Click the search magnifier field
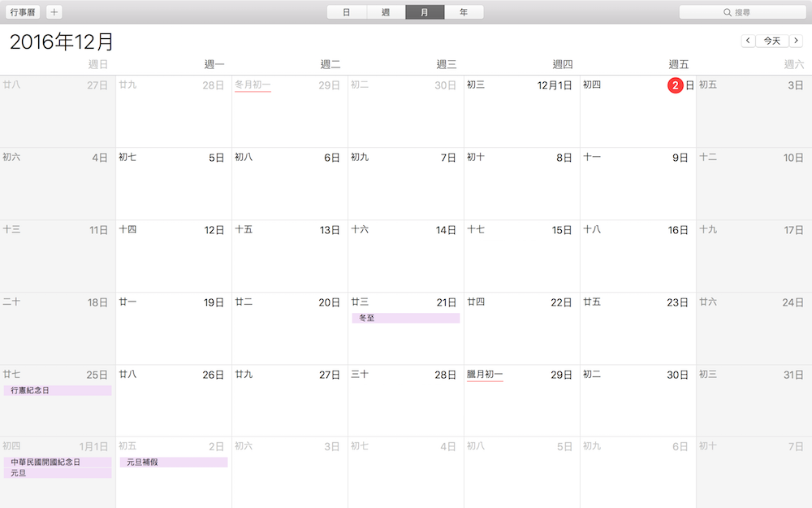 tap(741, 12)
